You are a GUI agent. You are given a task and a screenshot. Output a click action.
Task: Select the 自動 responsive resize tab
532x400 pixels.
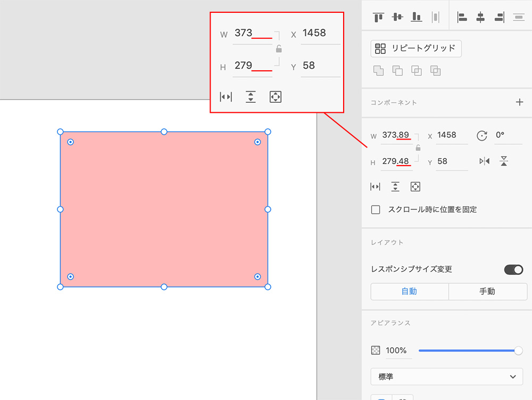409,291
